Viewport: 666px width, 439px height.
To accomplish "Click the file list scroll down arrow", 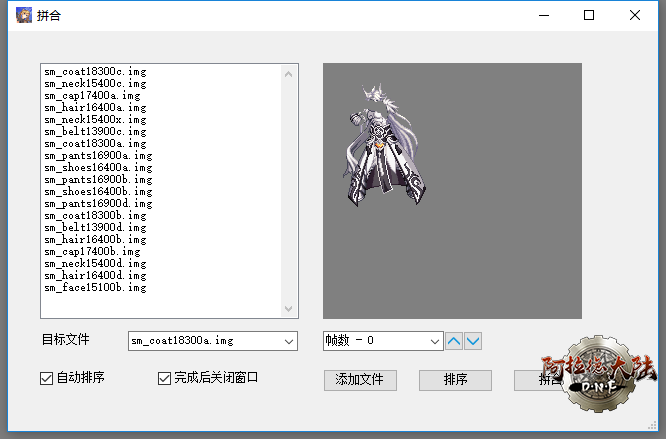I will click(x=288, y=308).
